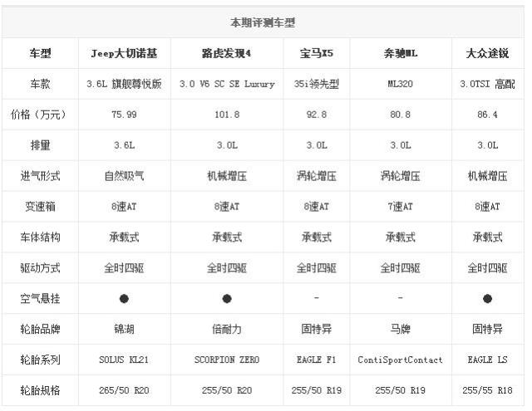
Task: Select the column header 大众途锐
Action: [x=487, y=53]
